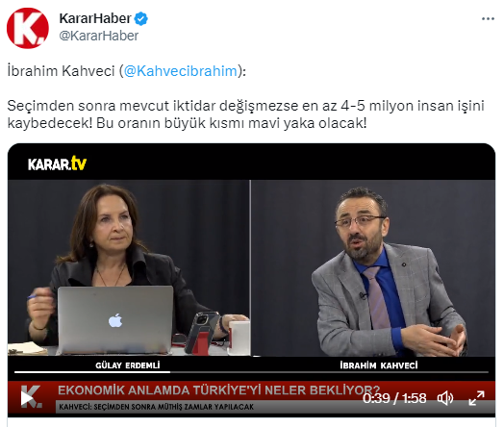Expand the video to fullscreen
Viewport: 504px width, 427px height.
477,398
